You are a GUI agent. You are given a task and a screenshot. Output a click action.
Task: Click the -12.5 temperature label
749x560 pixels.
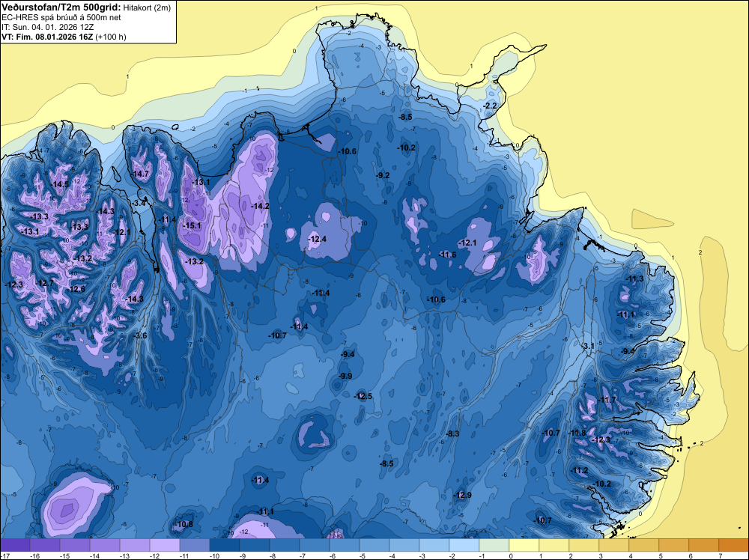point(363,396)
